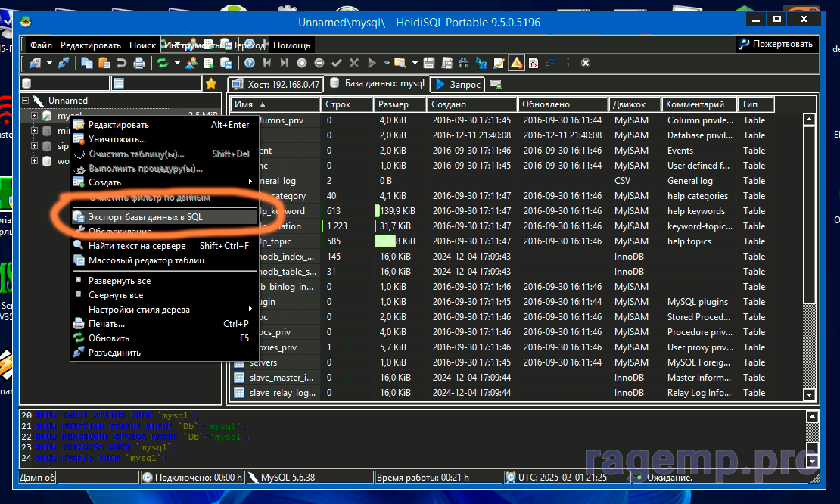This screenshot has width=840, height=504.
Task: Switch to the Запрос tab
Action: [459, 85]
